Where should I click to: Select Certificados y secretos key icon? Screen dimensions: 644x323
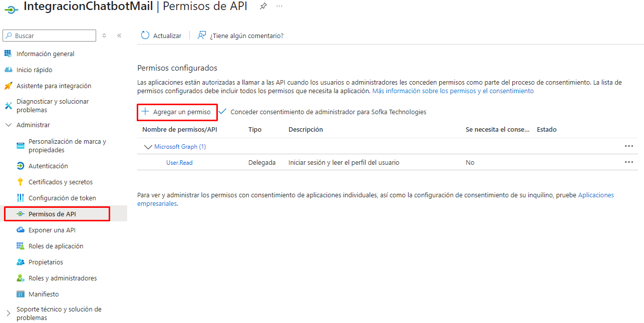tap(21, 182)
